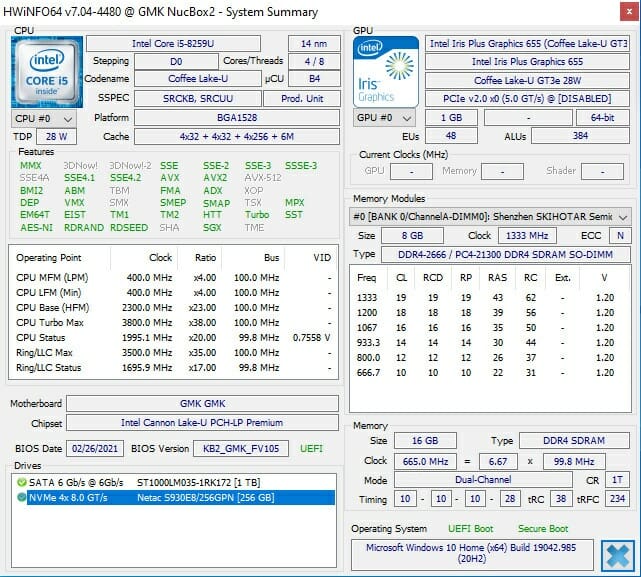The height and width of the screenshot is (577, 641).
Task: Click the 99.8 MHz memory bus field
Action: (574, 462)
